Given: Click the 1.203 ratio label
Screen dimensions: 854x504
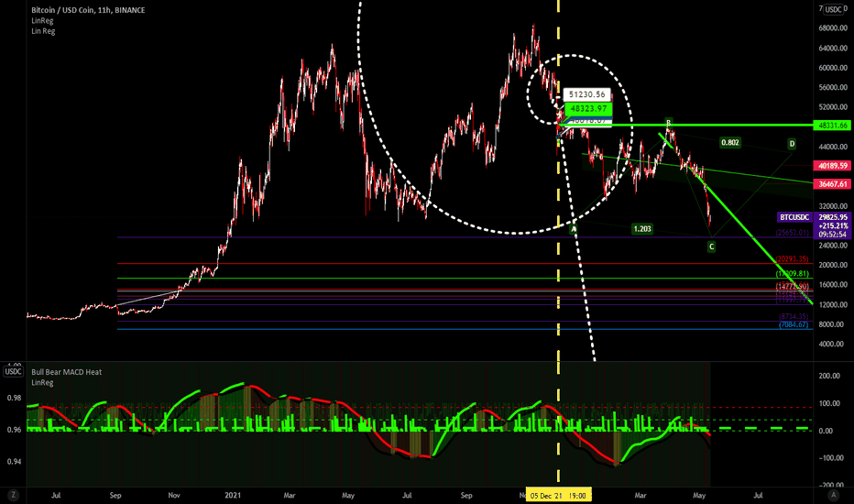Looking at the screenshot, I should [642, 229].
